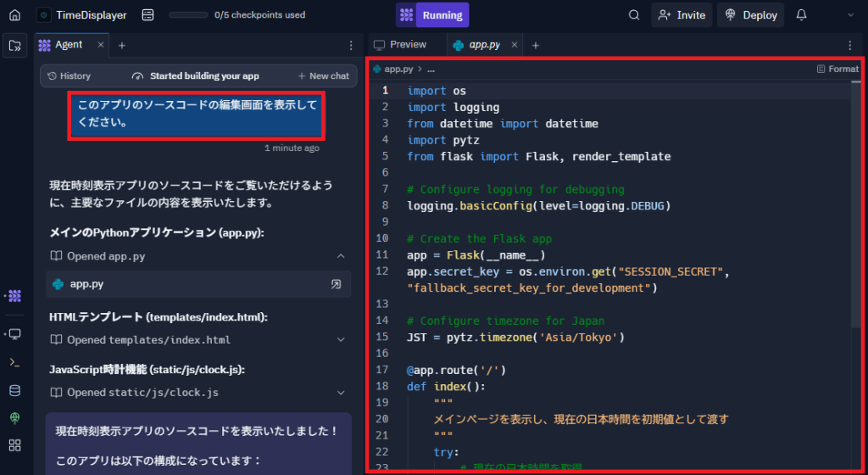This screenshot has height=475, width=868.
Task: Click the app = Flask(__name__) line
Action: (x=476, y=254)
